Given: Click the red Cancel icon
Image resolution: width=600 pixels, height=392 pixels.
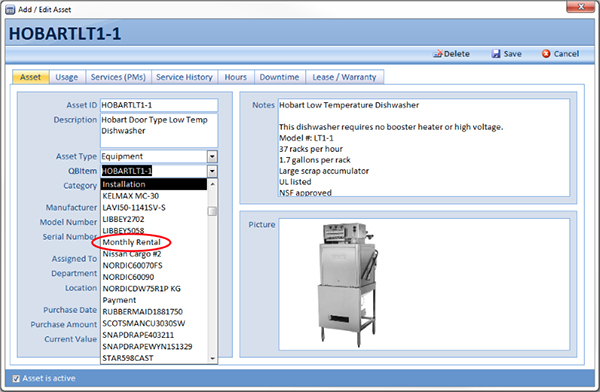Looking at the screenshot, I should tap(546, 54).
